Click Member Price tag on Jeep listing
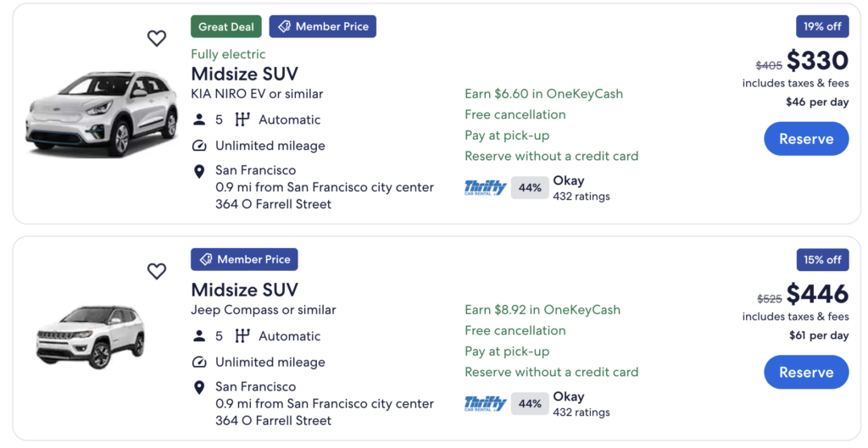The width and height of the screenshot is (868, 448). coord(244,259)
